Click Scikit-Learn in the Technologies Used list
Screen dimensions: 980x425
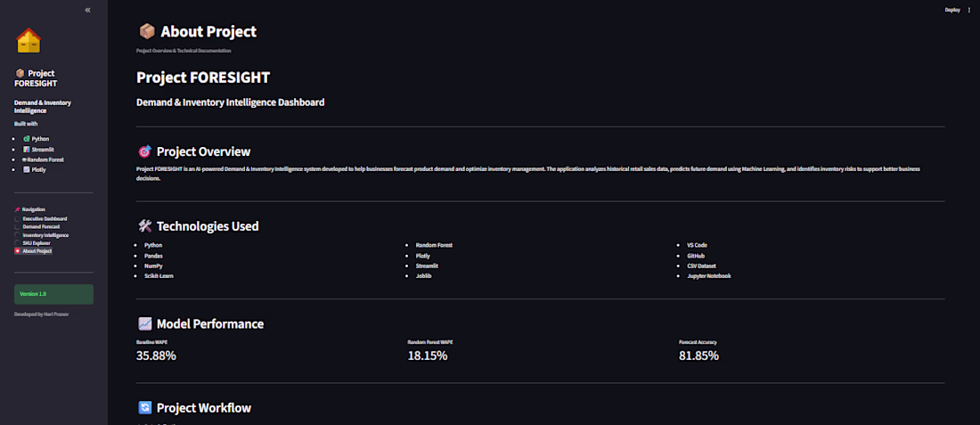159,275
